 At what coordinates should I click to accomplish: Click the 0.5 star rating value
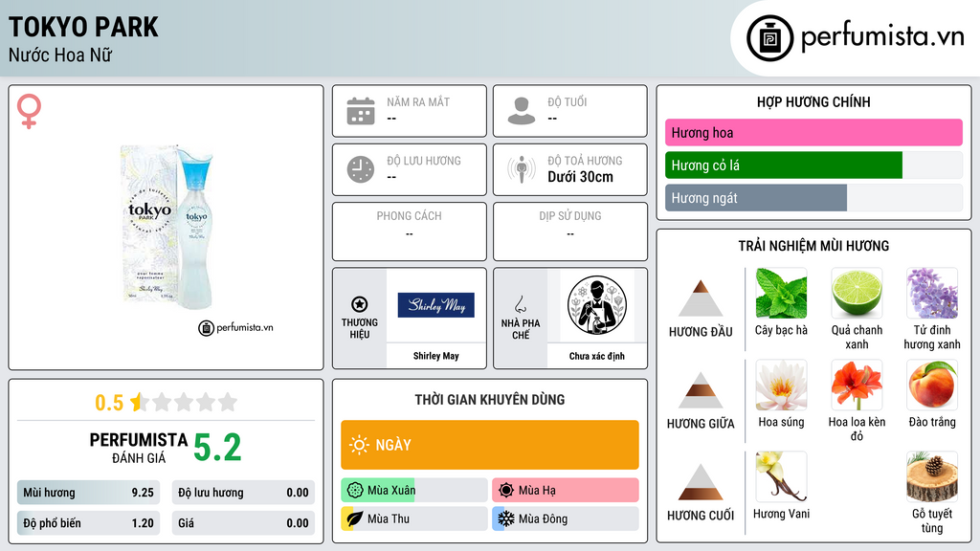pyautogui.click(x=109, y=403)
